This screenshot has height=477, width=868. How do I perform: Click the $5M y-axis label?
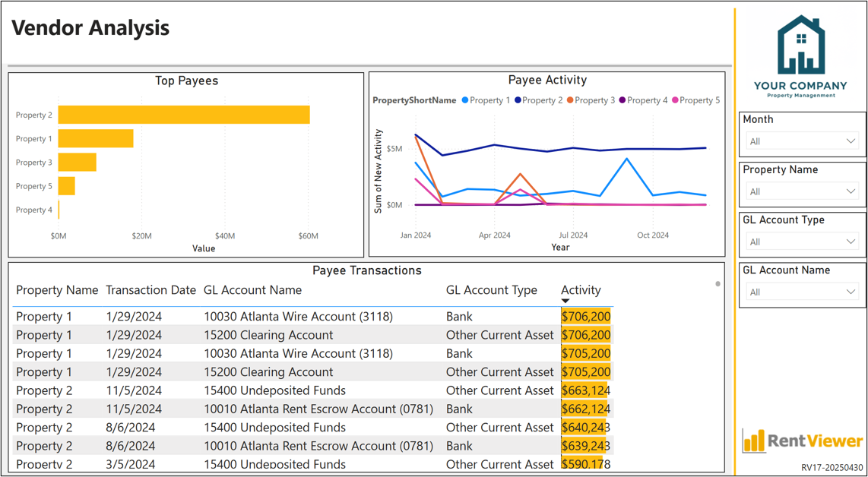394,149
